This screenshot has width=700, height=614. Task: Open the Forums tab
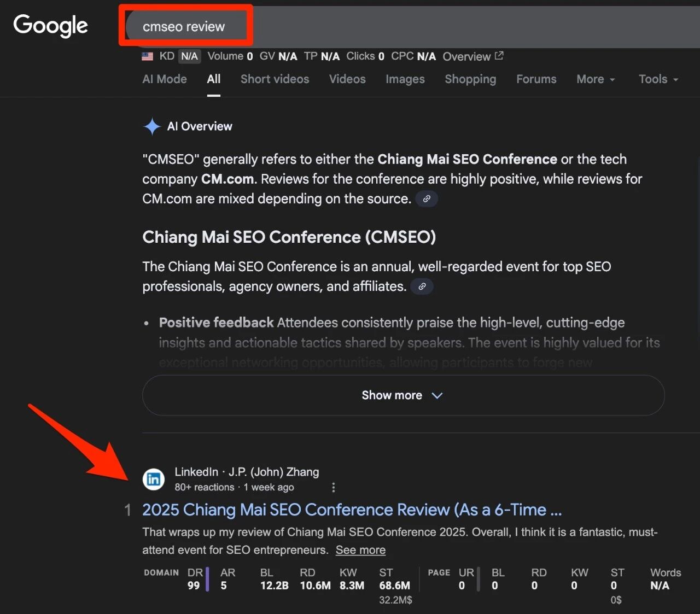(536, 79)
